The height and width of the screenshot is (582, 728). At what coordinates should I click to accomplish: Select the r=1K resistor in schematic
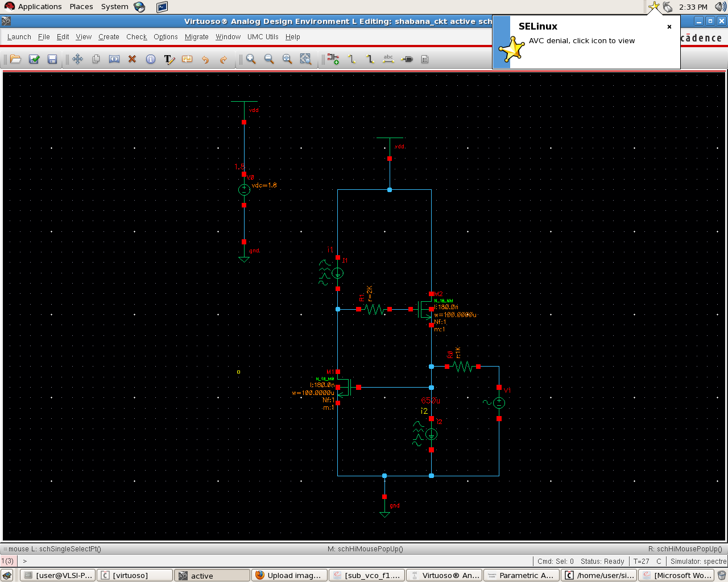pyautogui.click(x=463, y=367)
